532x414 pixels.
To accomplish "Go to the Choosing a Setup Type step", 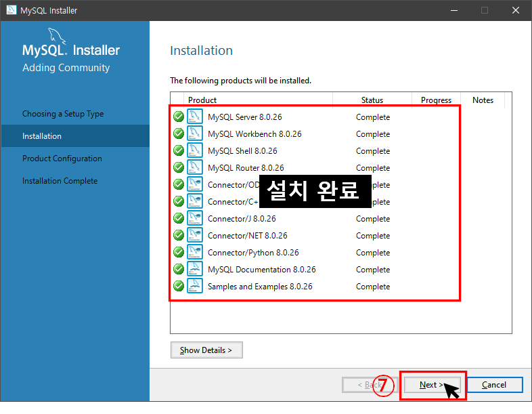I will point(63,114).
